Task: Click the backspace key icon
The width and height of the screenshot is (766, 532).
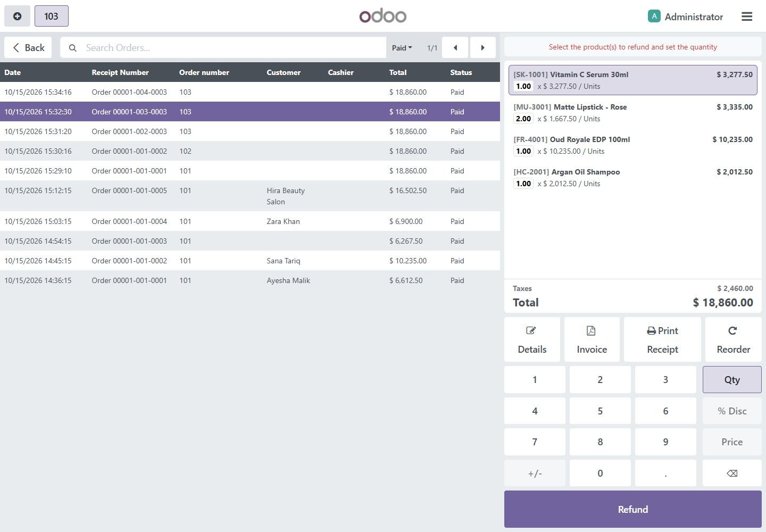Action: 732,473
